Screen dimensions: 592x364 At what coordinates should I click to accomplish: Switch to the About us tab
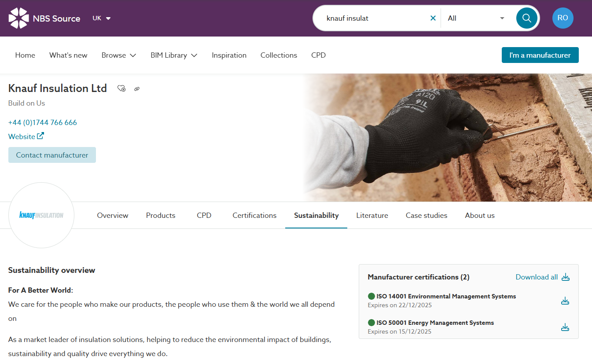(x=480, y=215)
